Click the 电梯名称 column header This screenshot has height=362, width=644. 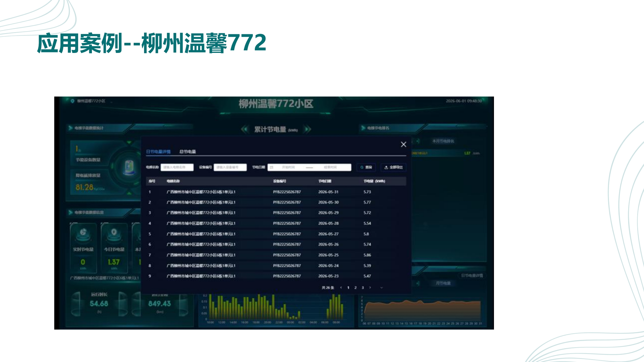[173, 181]
